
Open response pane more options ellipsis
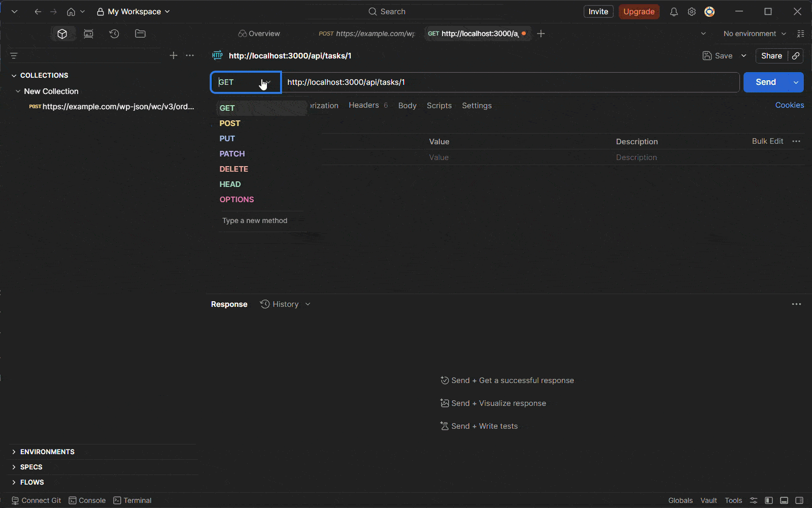[796, 304]
